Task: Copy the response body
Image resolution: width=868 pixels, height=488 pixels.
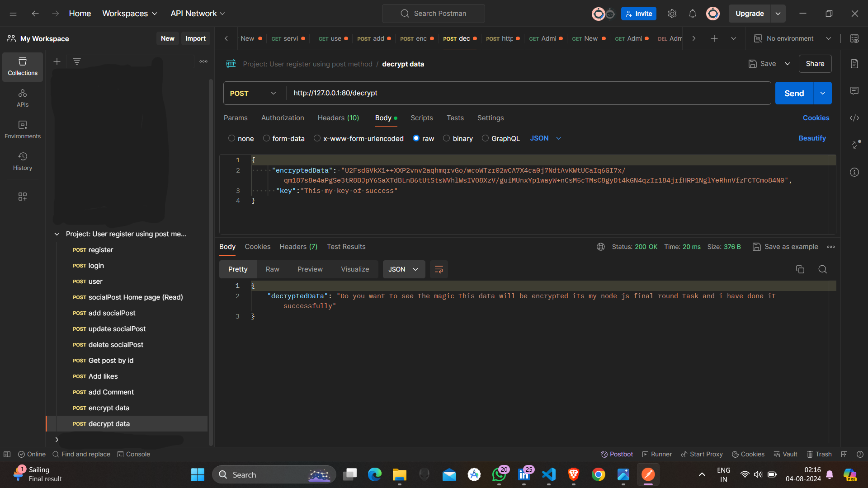Action: click(x=800, y=269)
